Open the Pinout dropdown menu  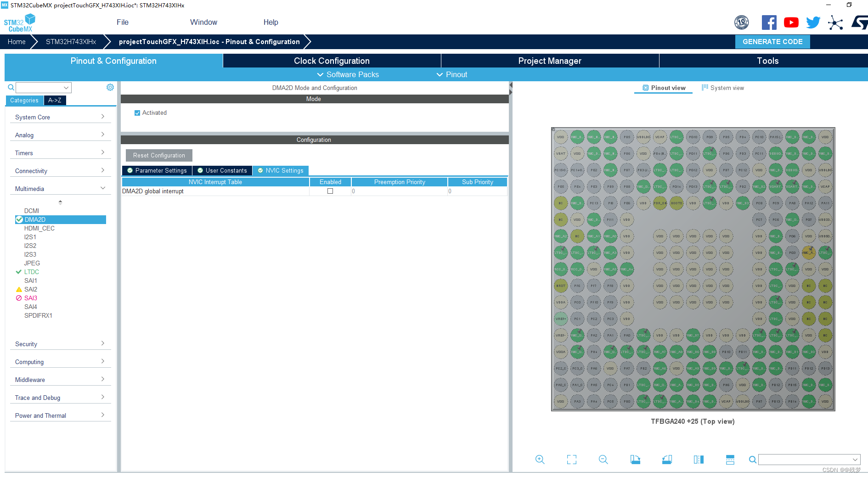(452, 74)
